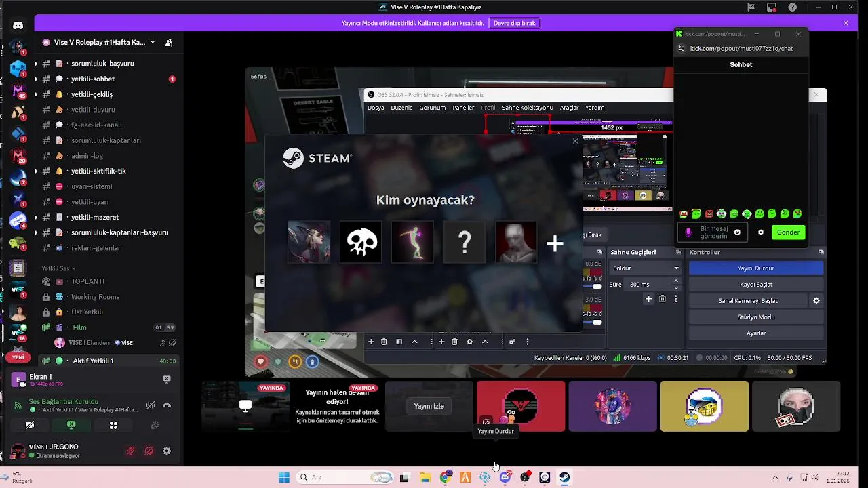Viewport: 868px width, 488px height.
Task: Open OBS Paneller menu
Action: click(464, 108)
